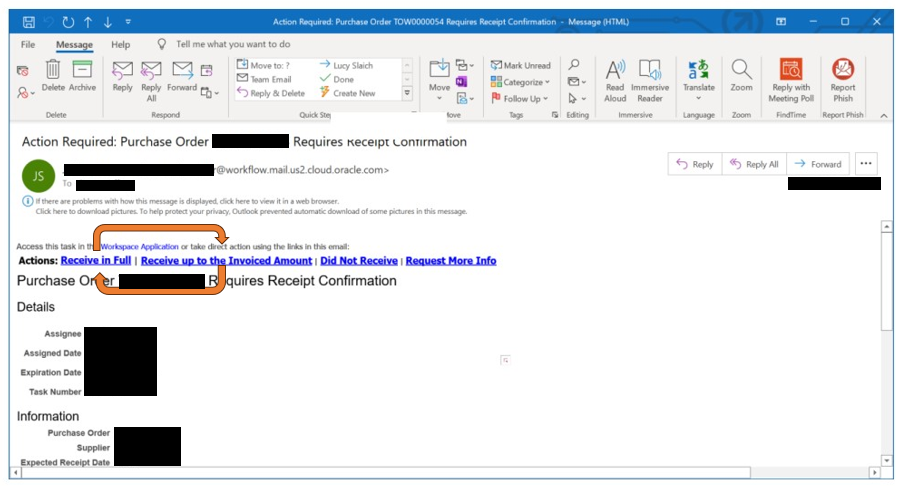Viewport: 903px width, 486px height.
Task: Go to next item using down arrow
Action: (108, 22)
